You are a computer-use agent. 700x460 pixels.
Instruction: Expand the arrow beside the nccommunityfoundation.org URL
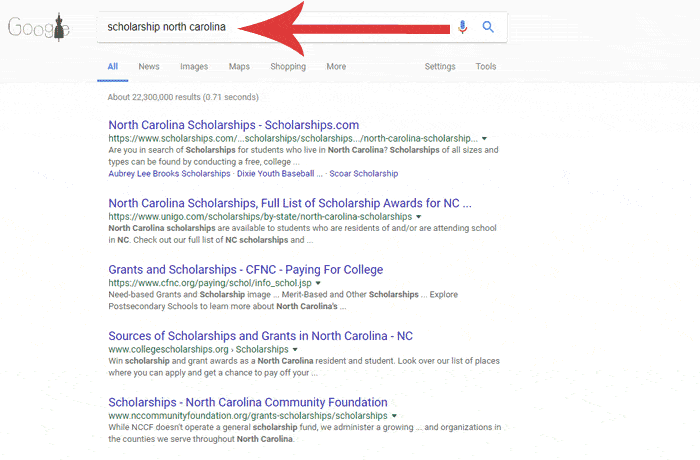(x=394, y=416)
